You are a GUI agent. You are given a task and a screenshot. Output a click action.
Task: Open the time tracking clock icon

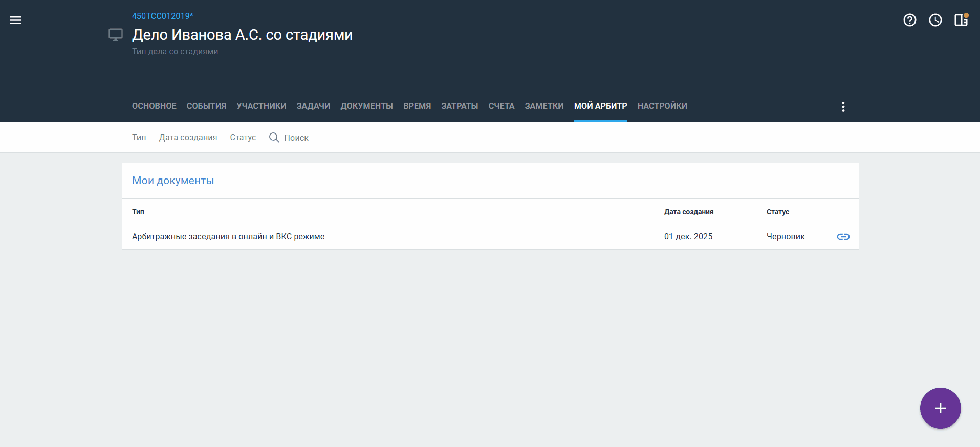(935, 20)
